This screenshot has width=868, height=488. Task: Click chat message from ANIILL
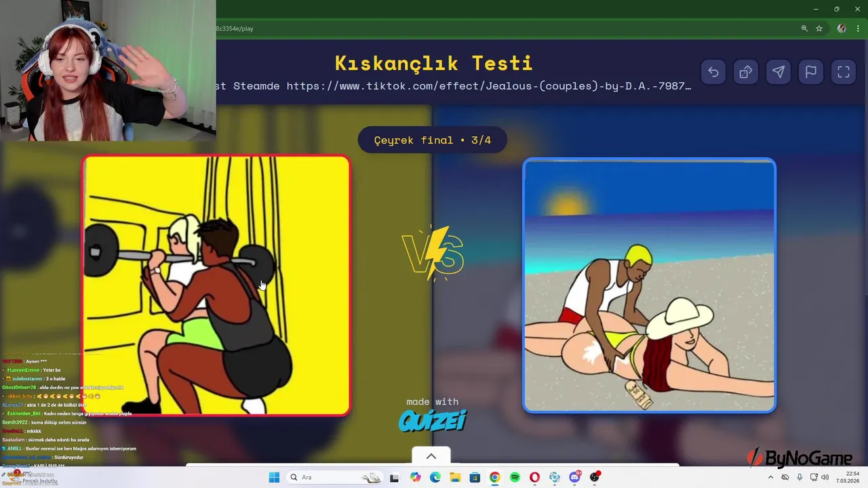tap(69, 449)
